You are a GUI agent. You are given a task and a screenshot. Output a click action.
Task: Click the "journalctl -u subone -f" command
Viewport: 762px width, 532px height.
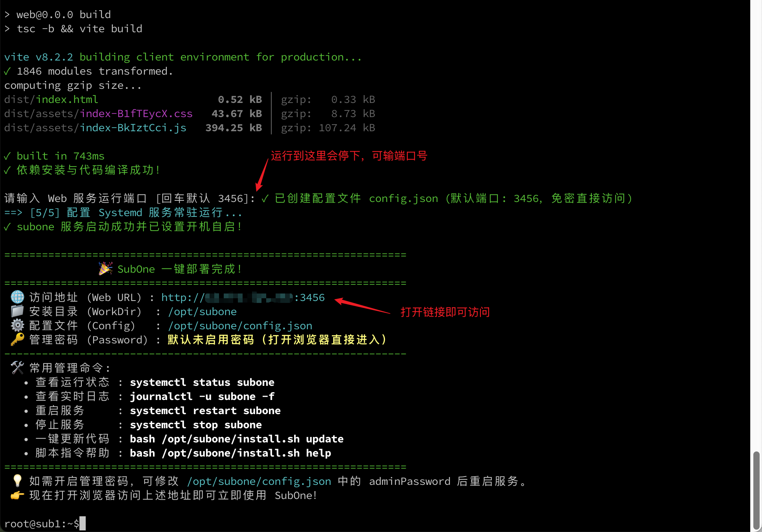coord(202,396)
